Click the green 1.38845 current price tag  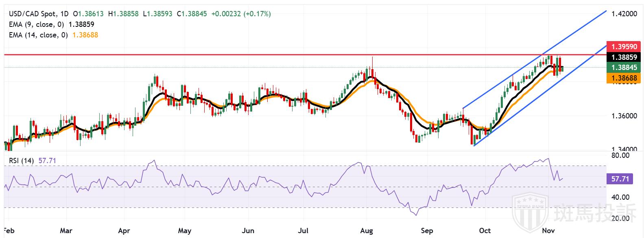[624, 68]
